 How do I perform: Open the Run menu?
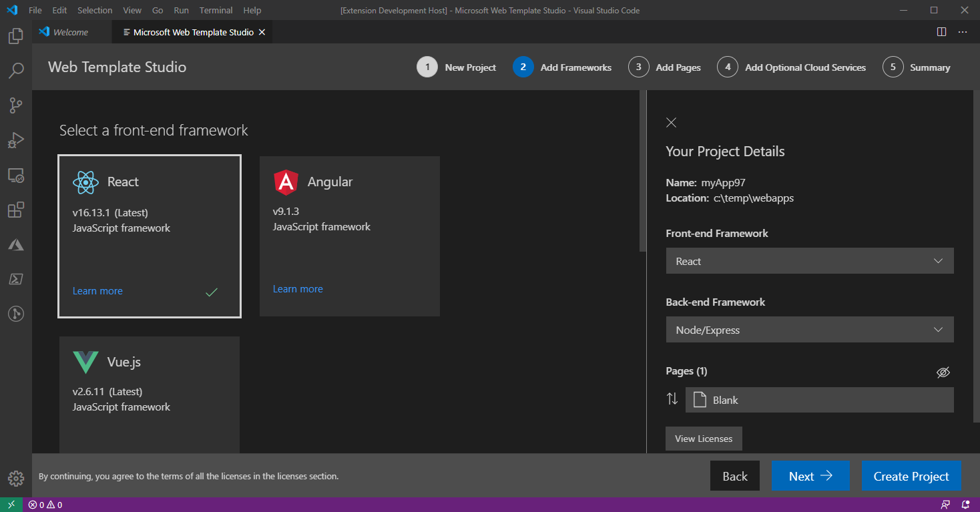point(181,11)
